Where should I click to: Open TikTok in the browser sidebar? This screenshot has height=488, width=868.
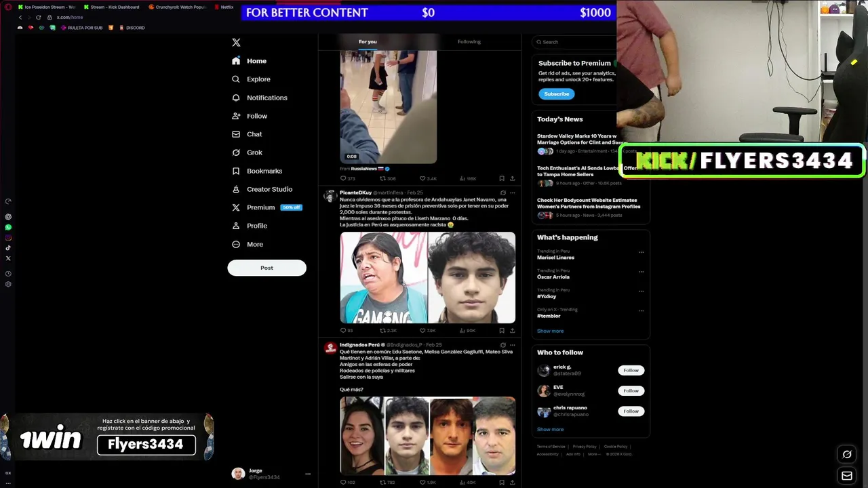click(8, 248)
